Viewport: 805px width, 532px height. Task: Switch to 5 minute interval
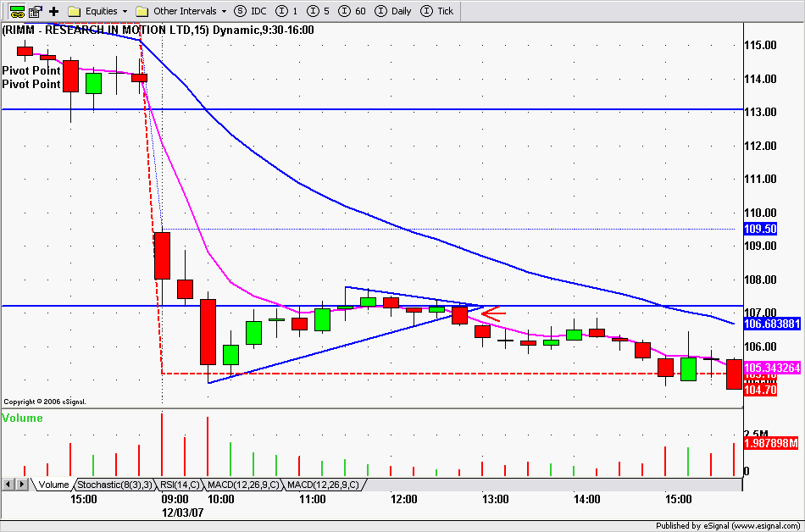(x=319, y=11)
